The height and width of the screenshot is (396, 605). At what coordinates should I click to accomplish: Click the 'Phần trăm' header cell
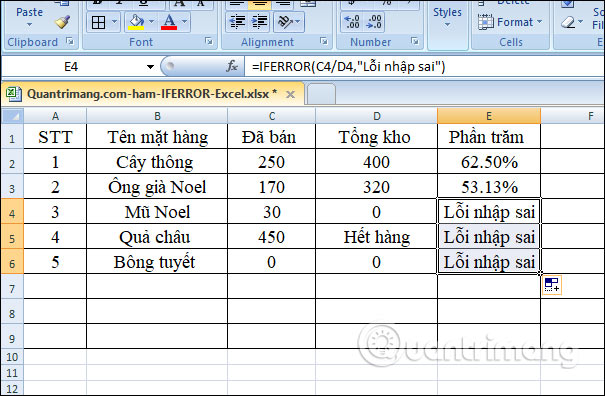[x=489, y=137]
